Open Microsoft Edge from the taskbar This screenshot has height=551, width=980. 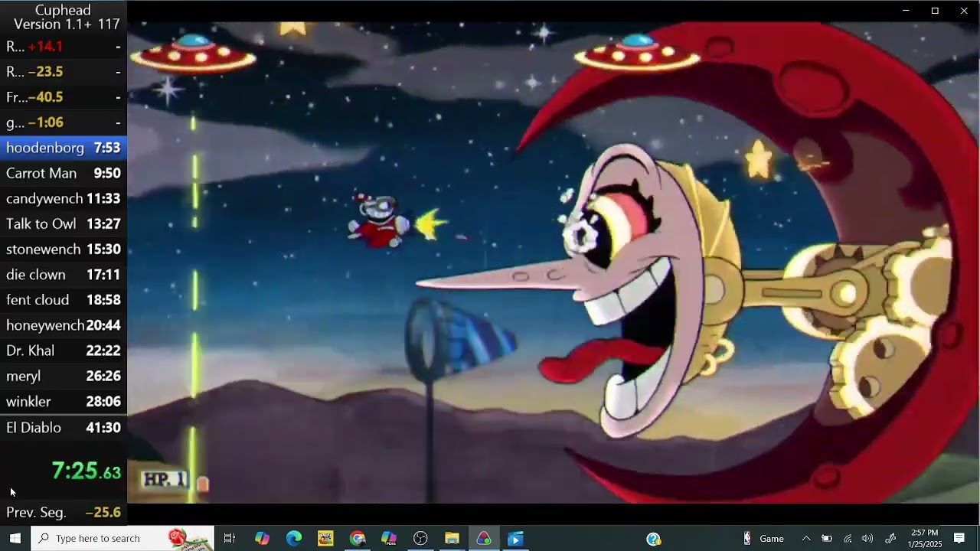pos(294,538)
